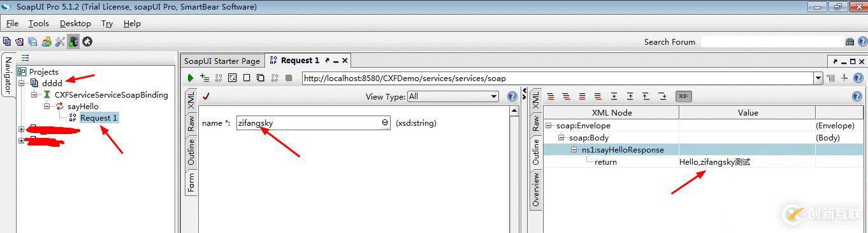Open the Help menu
This screenshot has width=868, height=233.
point(132,23)
